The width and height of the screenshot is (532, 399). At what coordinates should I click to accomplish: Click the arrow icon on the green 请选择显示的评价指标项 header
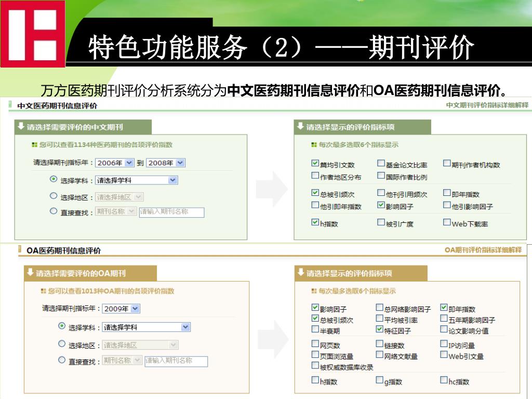tap(300, 127)
